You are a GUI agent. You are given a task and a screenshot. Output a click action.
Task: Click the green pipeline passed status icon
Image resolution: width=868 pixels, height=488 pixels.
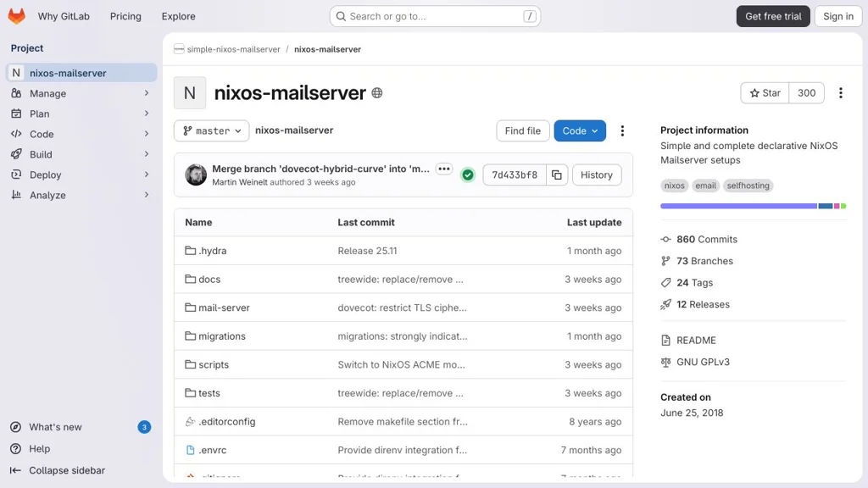[x=468, y=175]
